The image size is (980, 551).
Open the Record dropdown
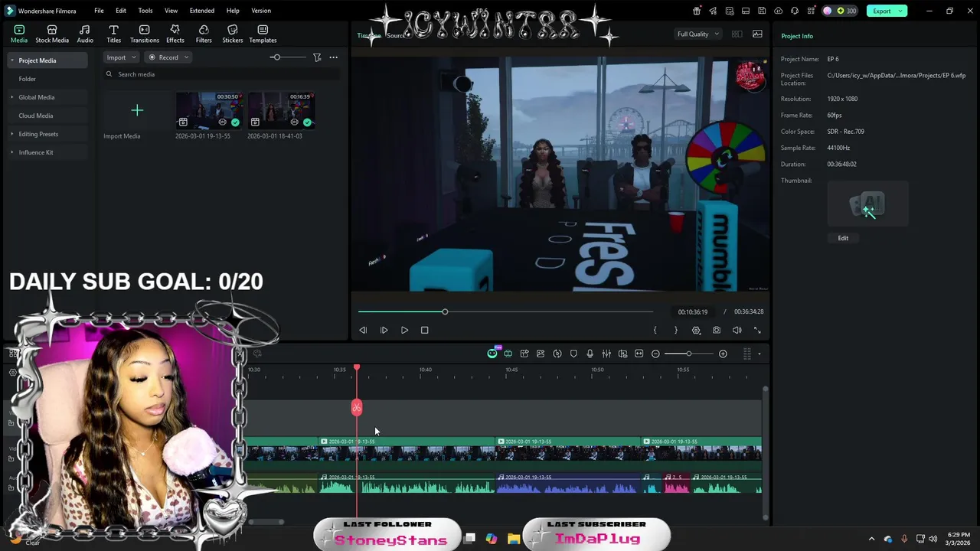pyautogui.click(x=168, y=57)
